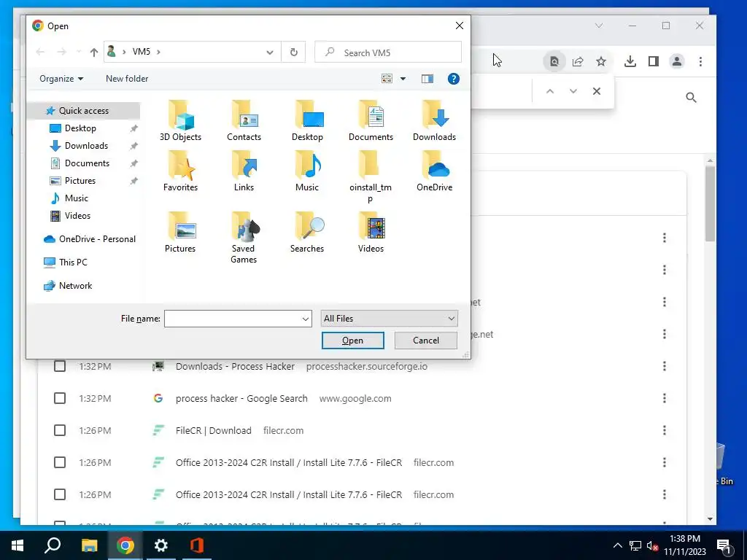Image resolution: width=747 pixels, height=560 pixels.
Task: Expand Chrome's tab search chevron
Action: tap(599, 26)
